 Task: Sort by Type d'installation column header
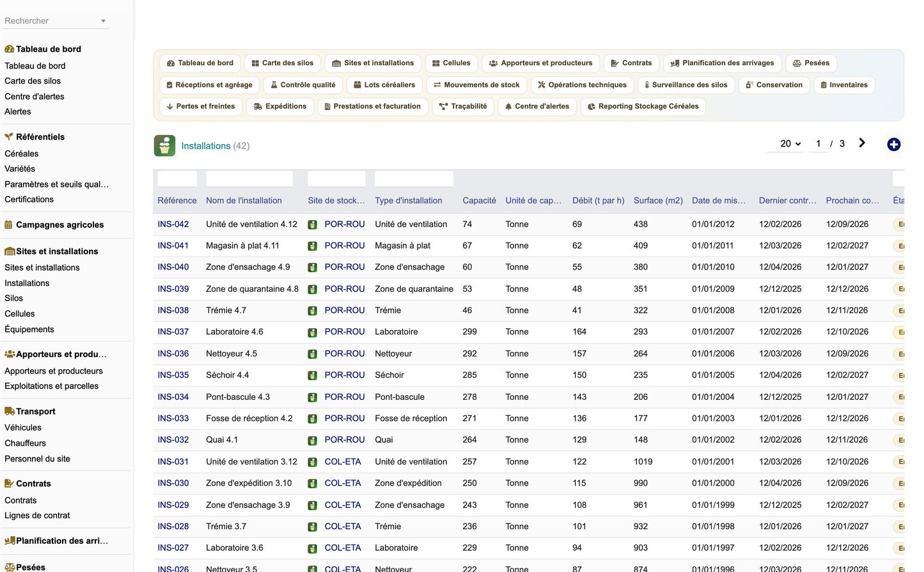click(x=409, y=201)
